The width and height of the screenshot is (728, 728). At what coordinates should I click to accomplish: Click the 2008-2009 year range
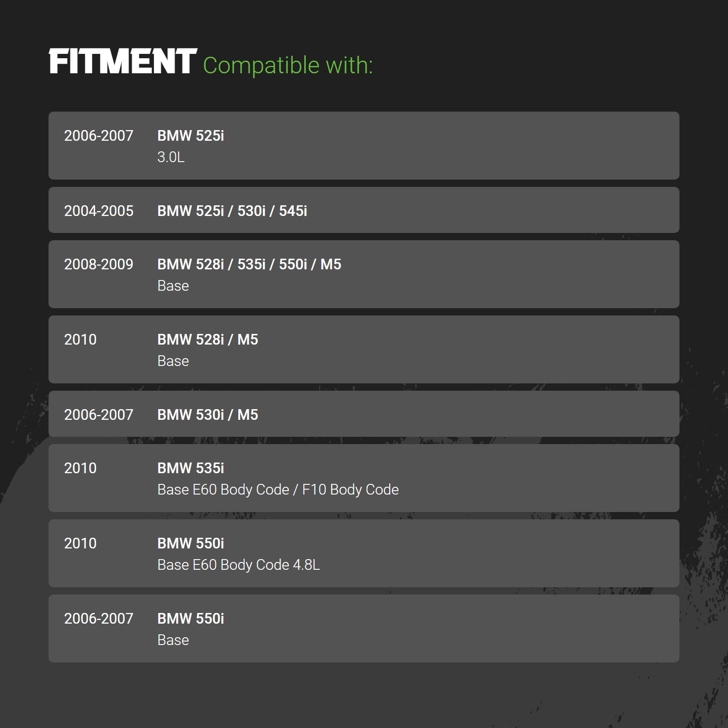pos(99,265)
